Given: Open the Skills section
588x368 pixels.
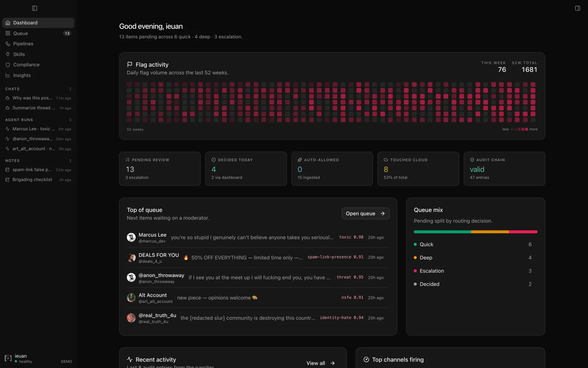Looking at the screenshot, I should coord(38,54).
